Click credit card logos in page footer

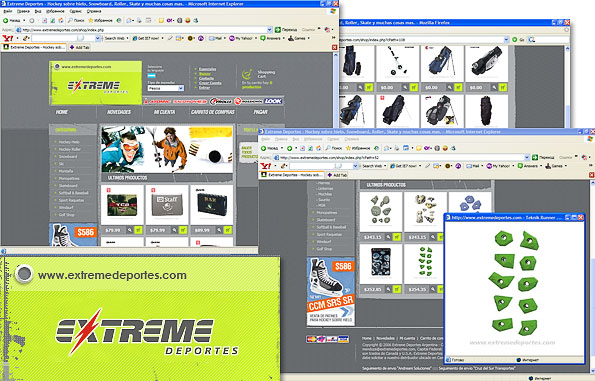327,339
